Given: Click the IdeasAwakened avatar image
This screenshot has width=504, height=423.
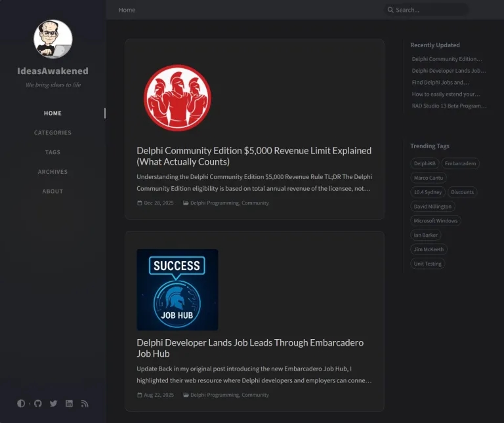Looking at the screenshot, I should (x=53, y=39).
